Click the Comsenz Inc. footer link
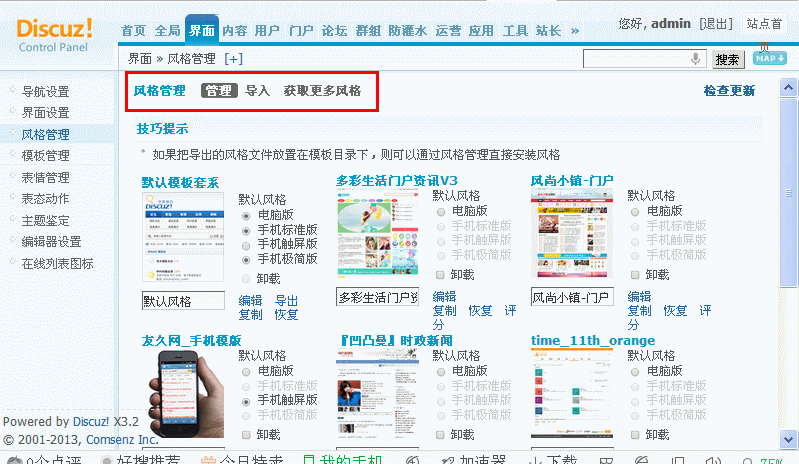This screenshot has height=464, width=799. coord(122,440)
